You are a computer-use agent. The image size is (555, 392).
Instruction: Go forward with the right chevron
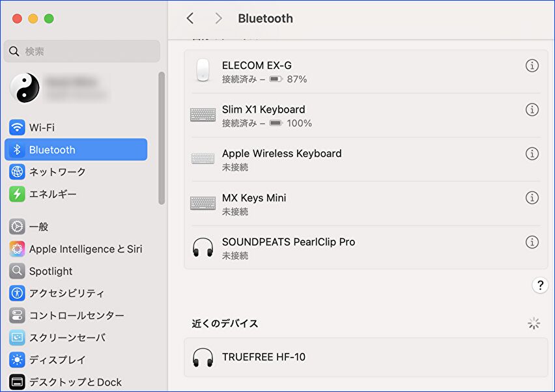coord(218,18)
